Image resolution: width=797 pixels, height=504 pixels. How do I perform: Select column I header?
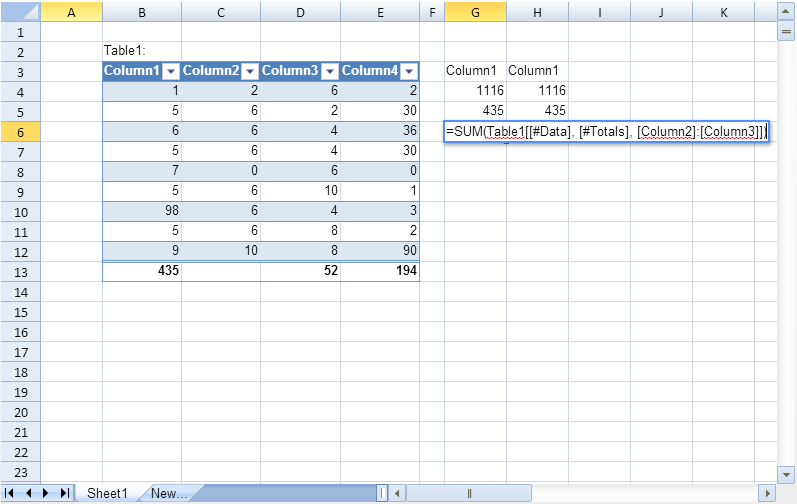tap(599, 12)
